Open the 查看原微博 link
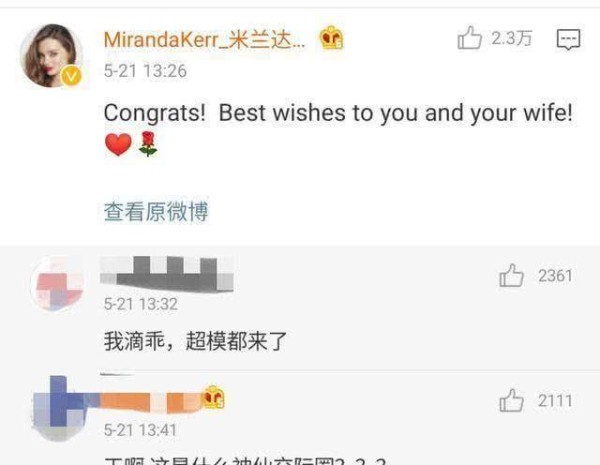The width and height of the screenshot is (600, 465). 156,212
